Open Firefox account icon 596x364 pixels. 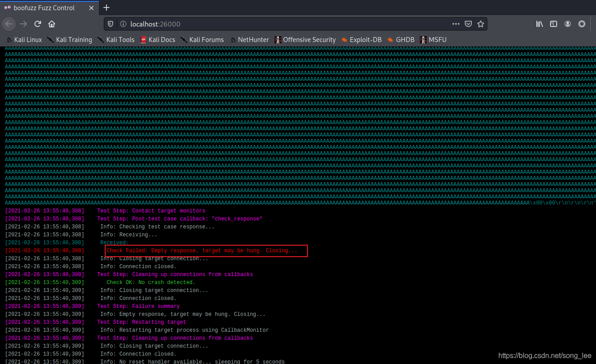568,24
